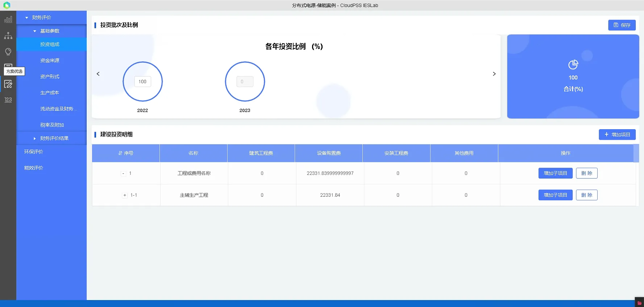Screen dimensions: 644x307
Task: Select 投资组成 in the sidebar
Action: [51, 44]
